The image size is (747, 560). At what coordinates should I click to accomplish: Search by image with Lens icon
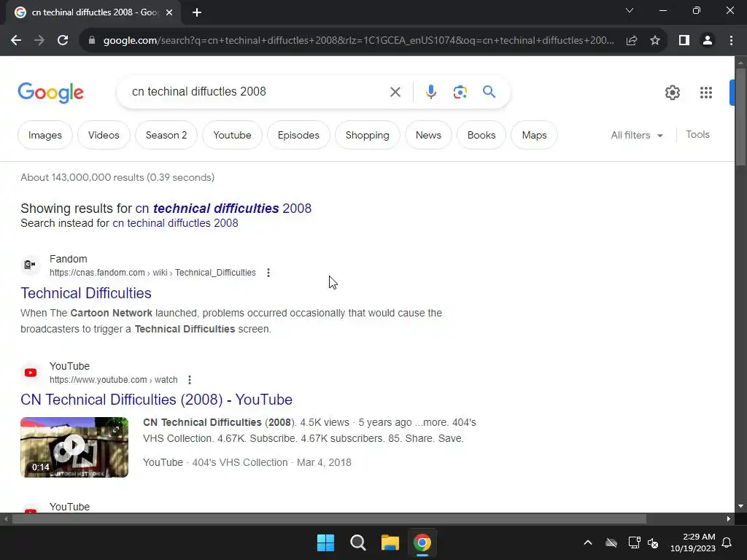460,92
